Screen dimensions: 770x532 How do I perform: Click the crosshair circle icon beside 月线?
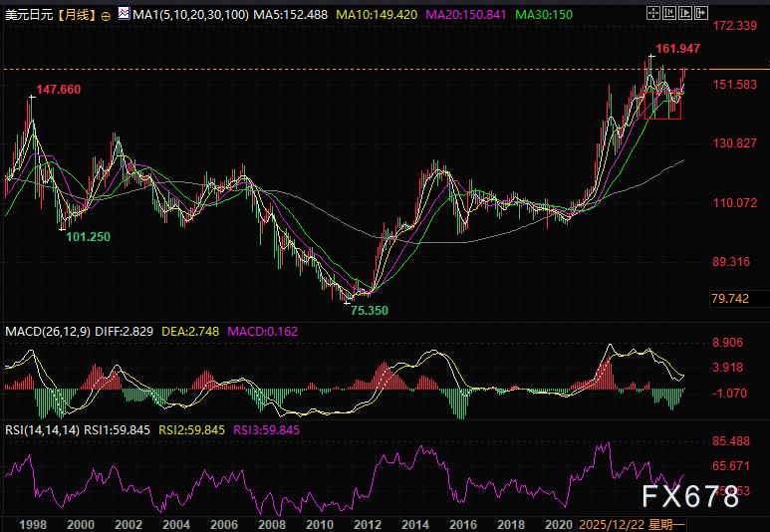[106, 16]
